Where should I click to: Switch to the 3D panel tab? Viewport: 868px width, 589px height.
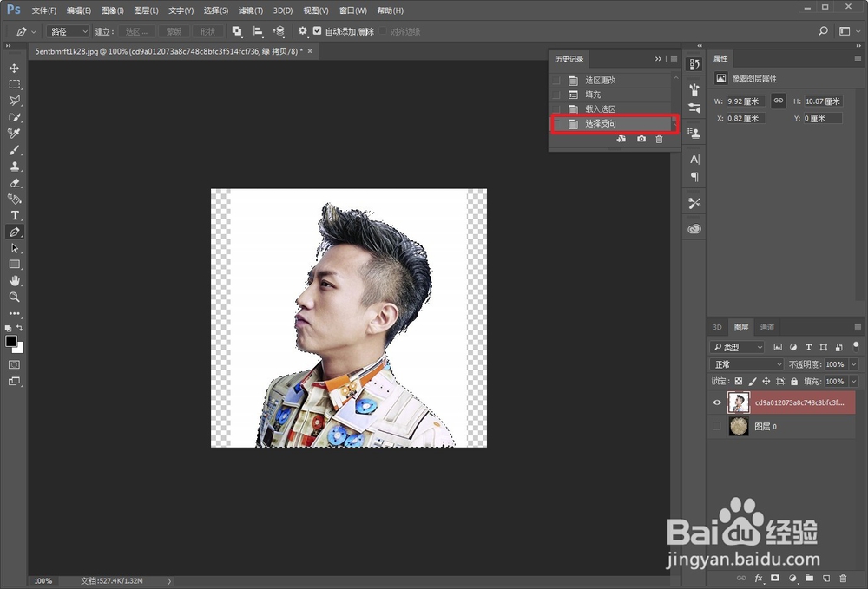click(x=717, y=327)
